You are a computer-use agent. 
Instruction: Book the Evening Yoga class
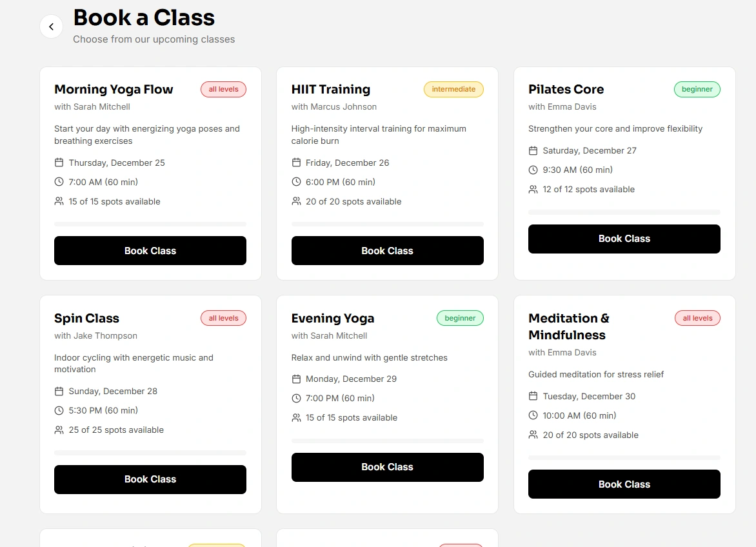[x=387, y=467]
